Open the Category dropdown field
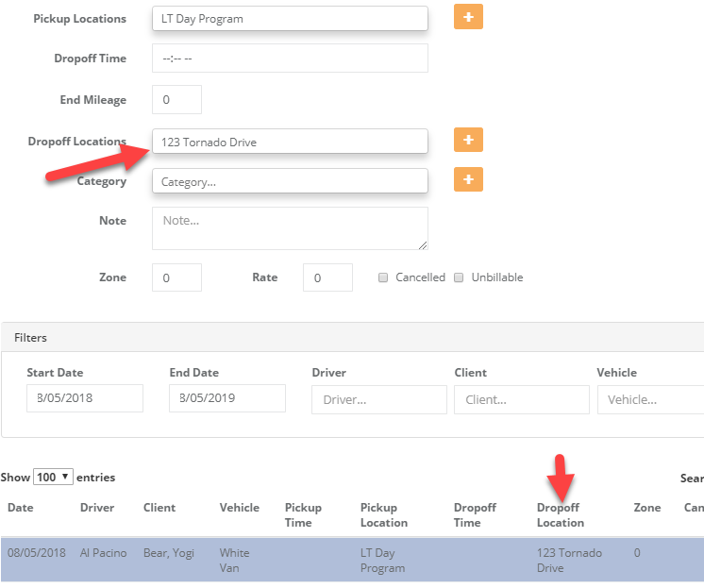The height and width of the screenshot is (588, 704). pyautogui.click(x=290, y=181)
